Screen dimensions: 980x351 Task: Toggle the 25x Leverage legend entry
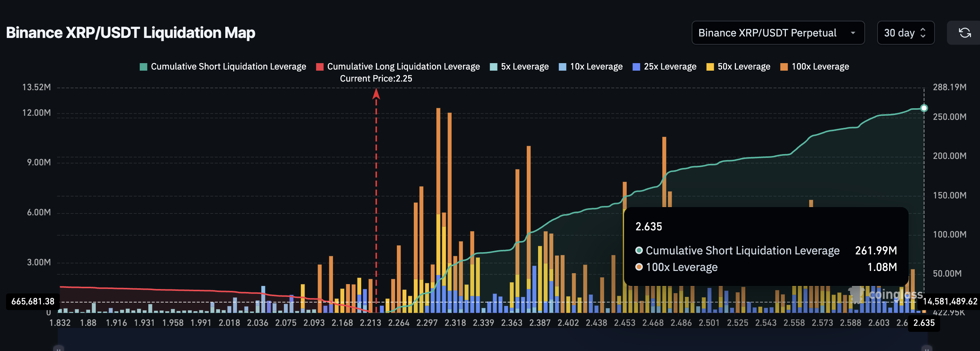[x=664, y=66]
